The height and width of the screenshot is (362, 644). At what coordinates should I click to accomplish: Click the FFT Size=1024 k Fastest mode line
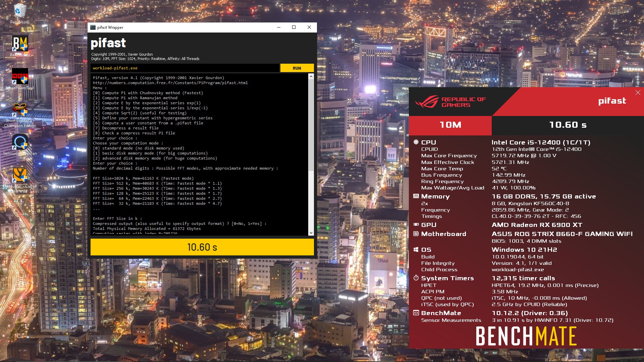pos(143,178)
